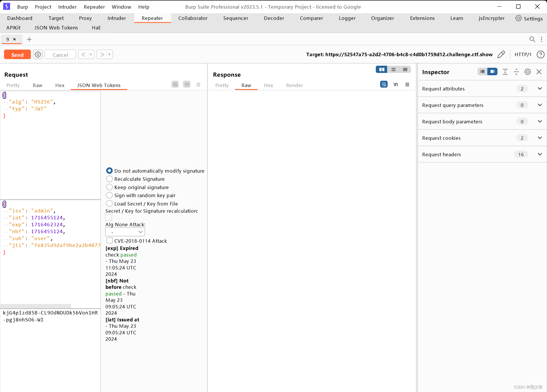Screen dimensions: 547x392
Task: Open back history dropdown arrow
Action: pos(91,54)
